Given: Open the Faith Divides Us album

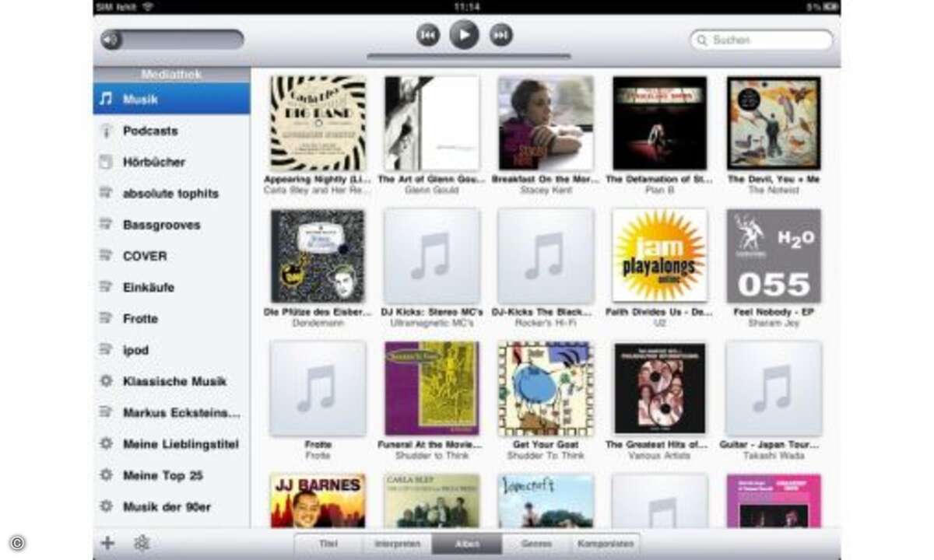Looking at the screenshot, I should click(660, 256).
